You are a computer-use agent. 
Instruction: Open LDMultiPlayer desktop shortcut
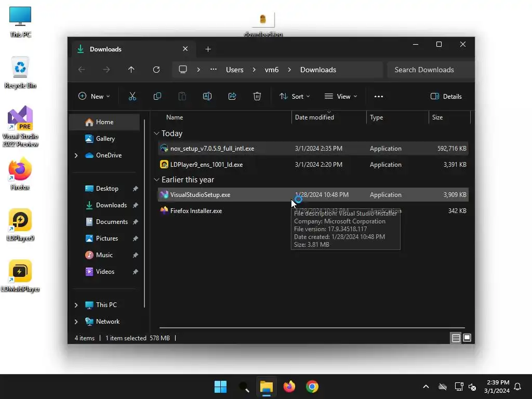(x=20, y=275)
